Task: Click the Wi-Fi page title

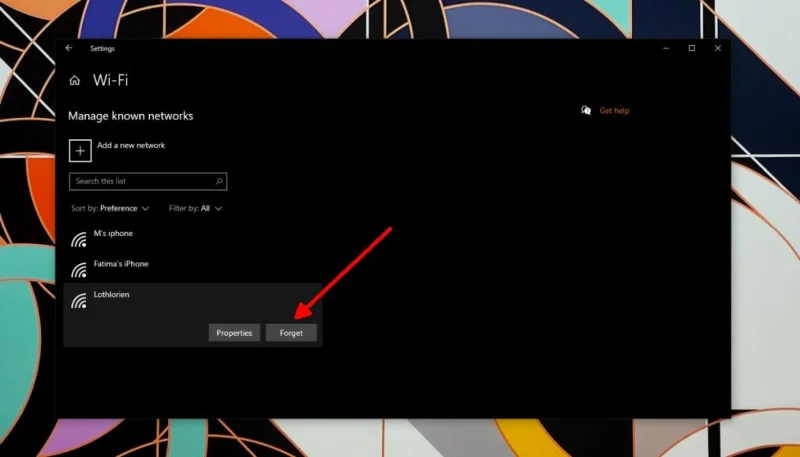Action: pyautogui.click(x=110, y=80)
